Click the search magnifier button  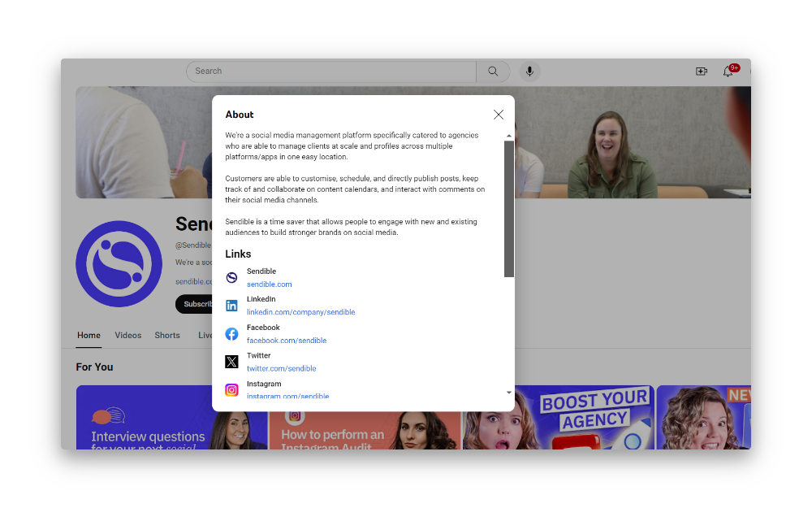click(493, 72)
